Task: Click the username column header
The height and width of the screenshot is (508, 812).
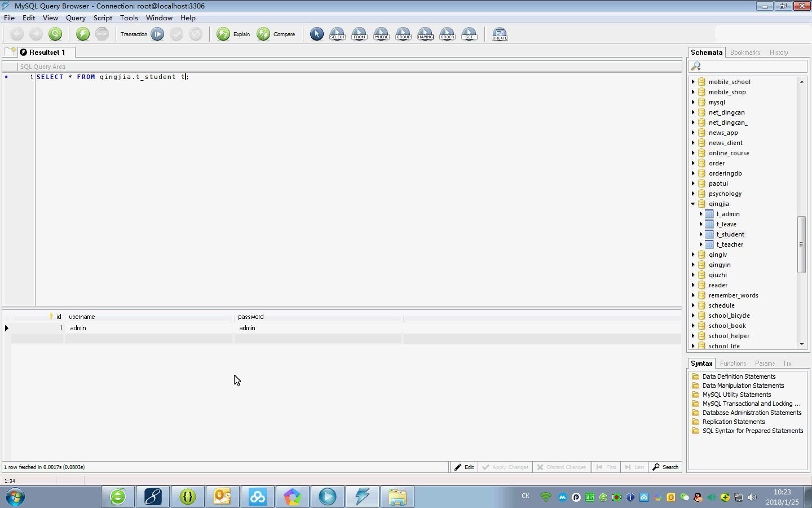Action: pos(149,317)
